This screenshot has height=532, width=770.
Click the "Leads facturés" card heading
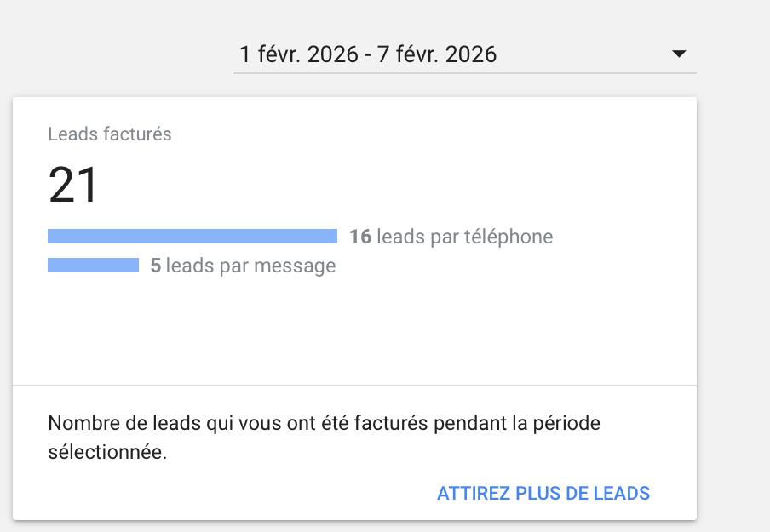[x=110, y=134]
